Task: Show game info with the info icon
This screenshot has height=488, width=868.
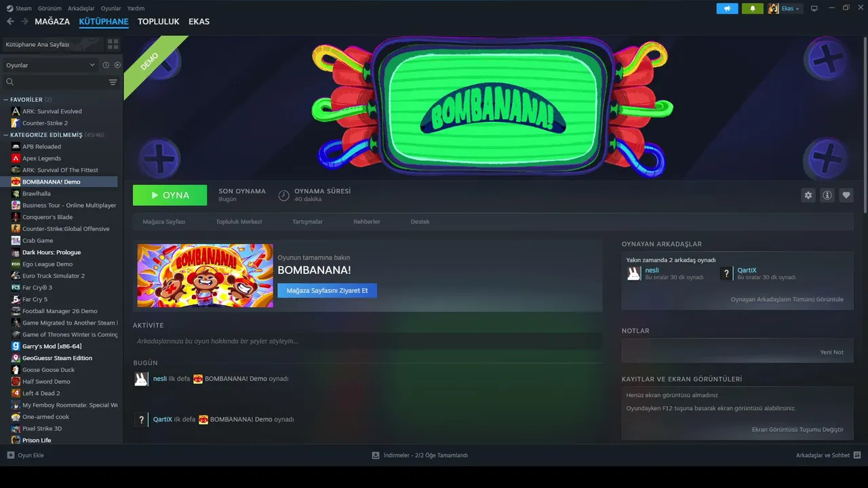Action: click(x=827, y=195)
